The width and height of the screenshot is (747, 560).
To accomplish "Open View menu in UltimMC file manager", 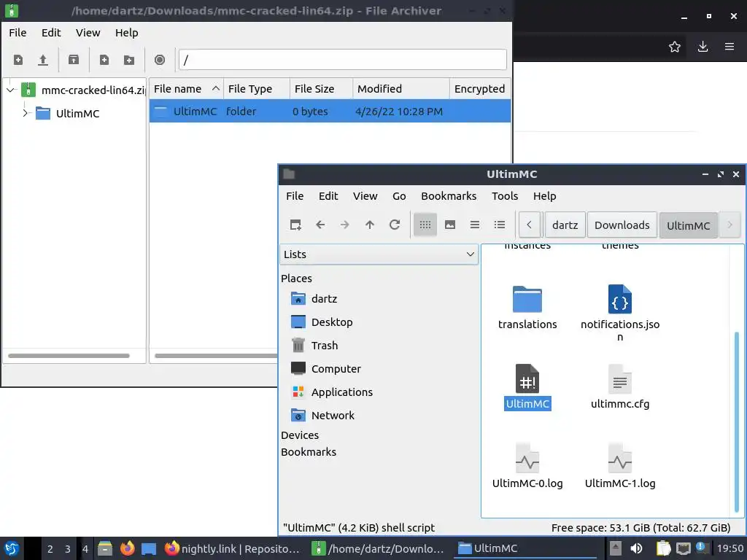I will pos(365,196).
